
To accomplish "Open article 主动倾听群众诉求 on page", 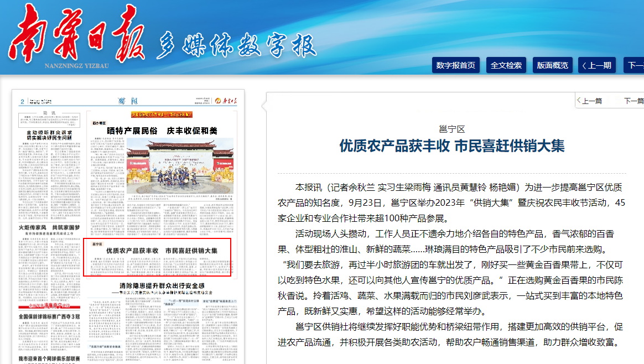I will point(49,135).
